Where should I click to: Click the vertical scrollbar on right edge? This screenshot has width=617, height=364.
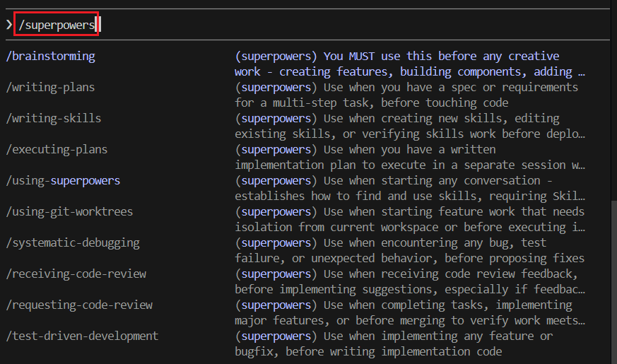[613, 282]
